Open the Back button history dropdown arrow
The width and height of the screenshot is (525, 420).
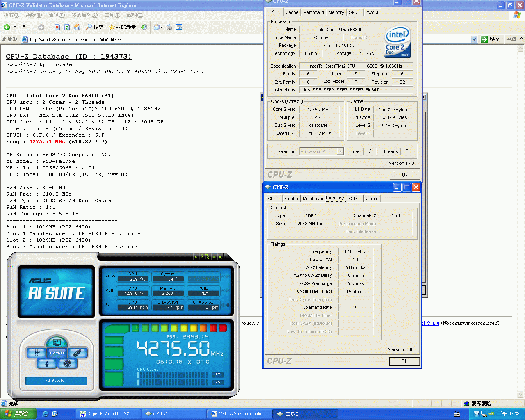click(32, 27)
